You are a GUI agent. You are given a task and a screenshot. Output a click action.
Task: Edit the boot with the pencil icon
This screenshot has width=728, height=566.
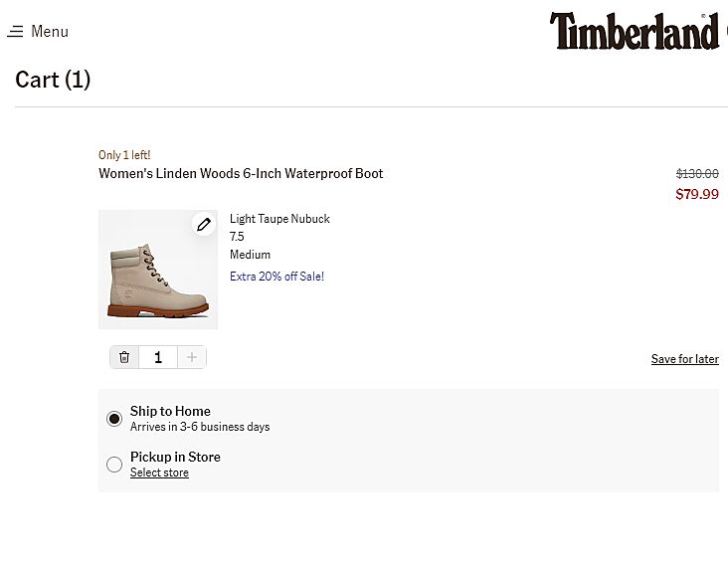[x=204, y=225]
